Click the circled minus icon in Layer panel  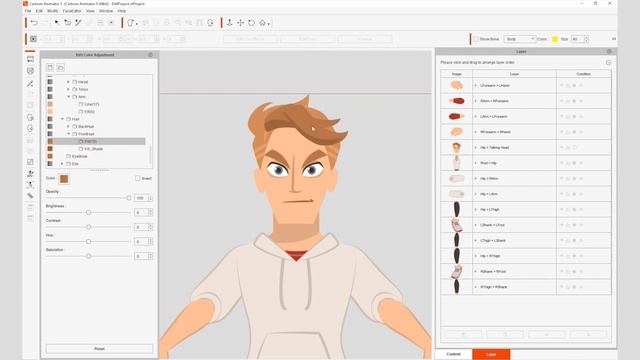[609, 62]
